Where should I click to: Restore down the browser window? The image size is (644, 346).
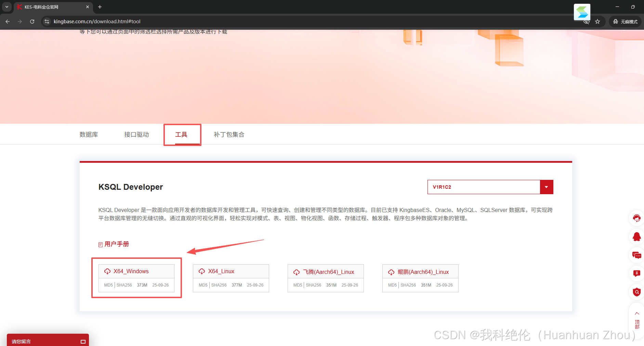click(x=633, y=7)
